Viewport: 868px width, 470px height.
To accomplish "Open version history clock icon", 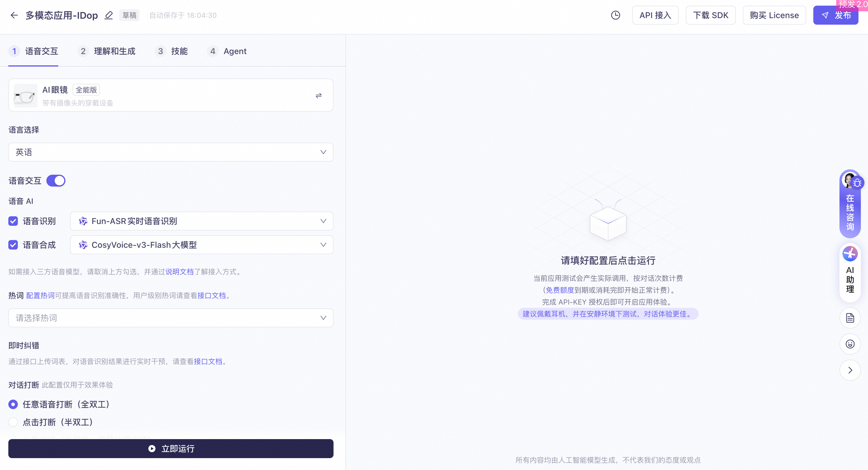I will [615, 15].
